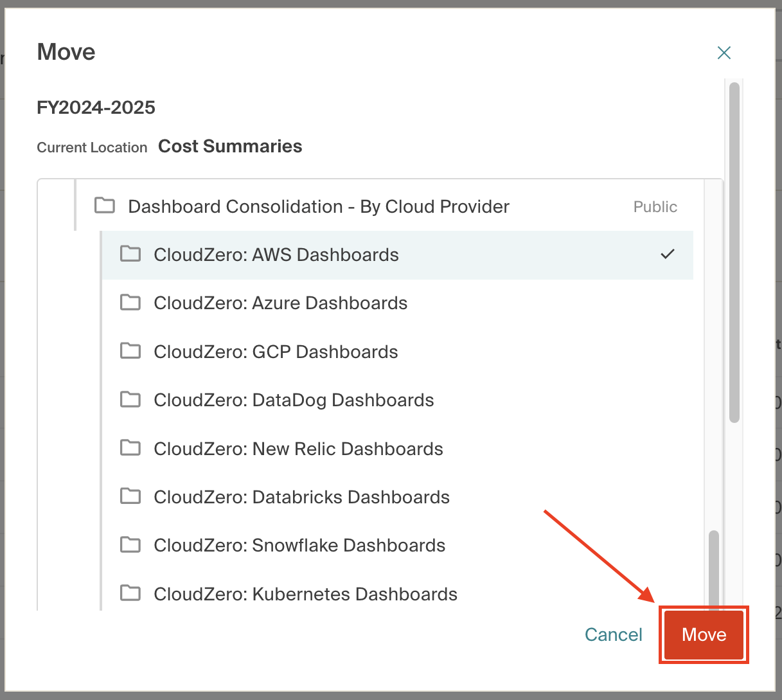The width and height of the screenshot is (782, 700).
Task: Click folder icon beside Databricks Dashboards
Action: tap(130, 496)
